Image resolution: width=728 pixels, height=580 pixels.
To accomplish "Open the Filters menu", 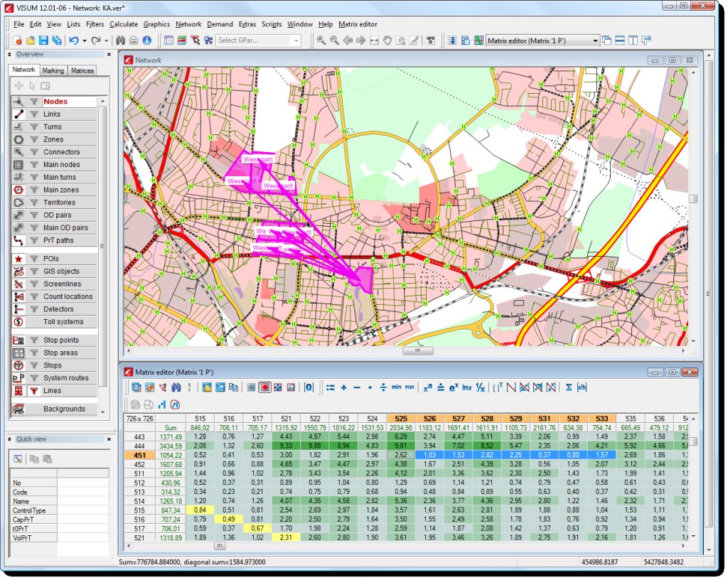I will click(95, 24).
